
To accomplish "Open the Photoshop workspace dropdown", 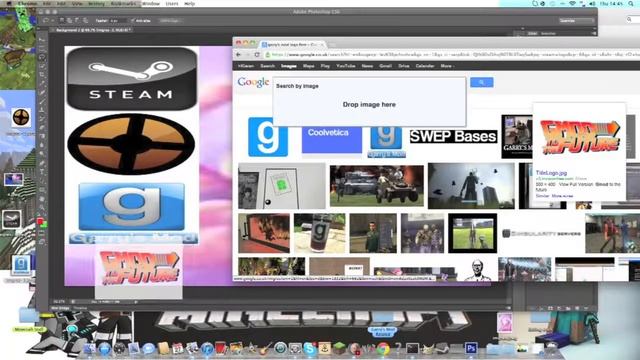I will pos(576,20).
